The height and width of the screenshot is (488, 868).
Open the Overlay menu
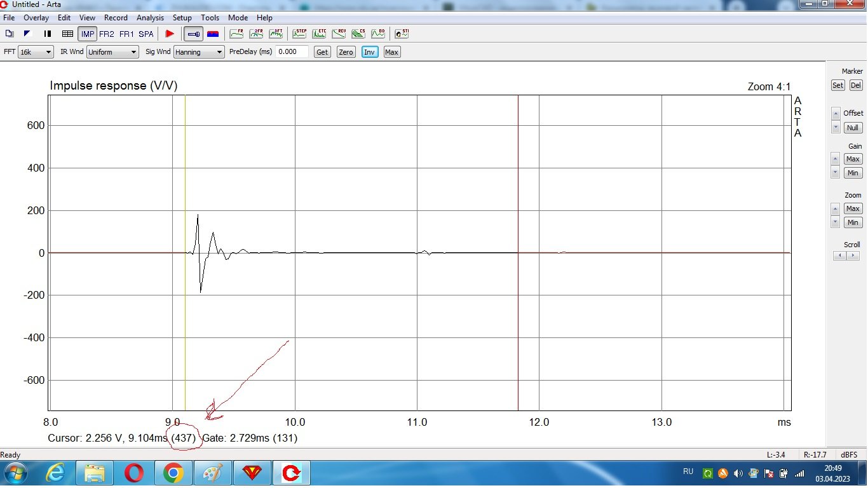coord(36,18)
